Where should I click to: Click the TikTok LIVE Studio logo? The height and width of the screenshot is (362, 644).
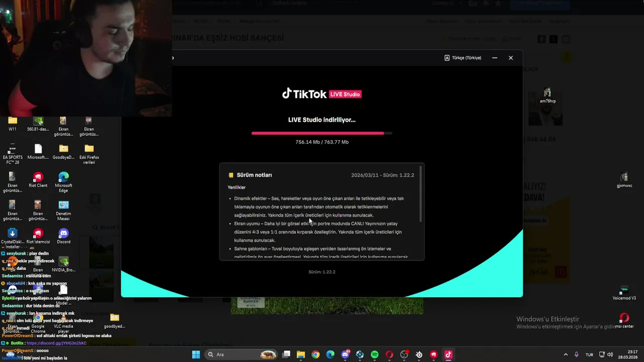point(322,94)
